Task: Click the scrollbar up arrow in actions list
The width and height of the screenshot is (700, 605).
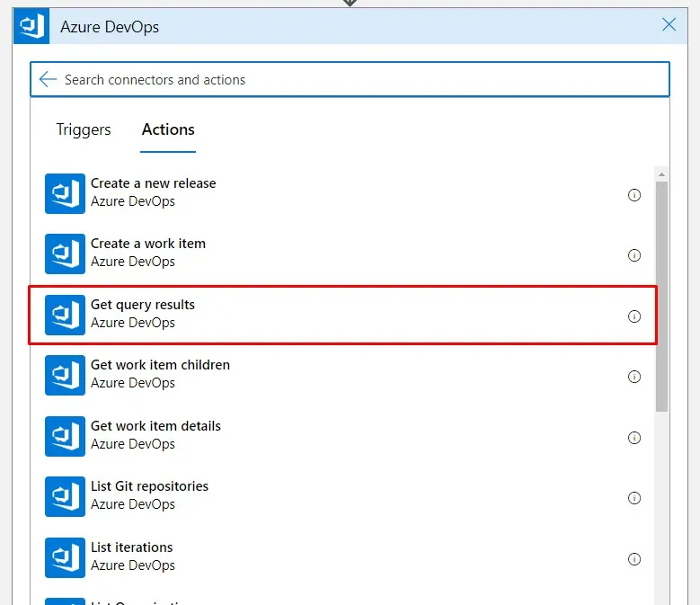Action: (x=661, y=174)
